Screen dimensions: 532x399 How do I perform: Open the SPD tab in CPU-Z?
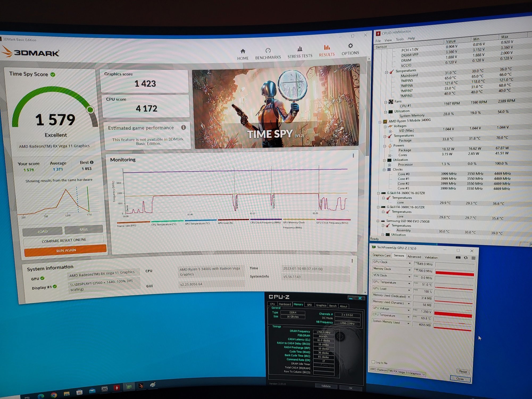pos(309,305)
